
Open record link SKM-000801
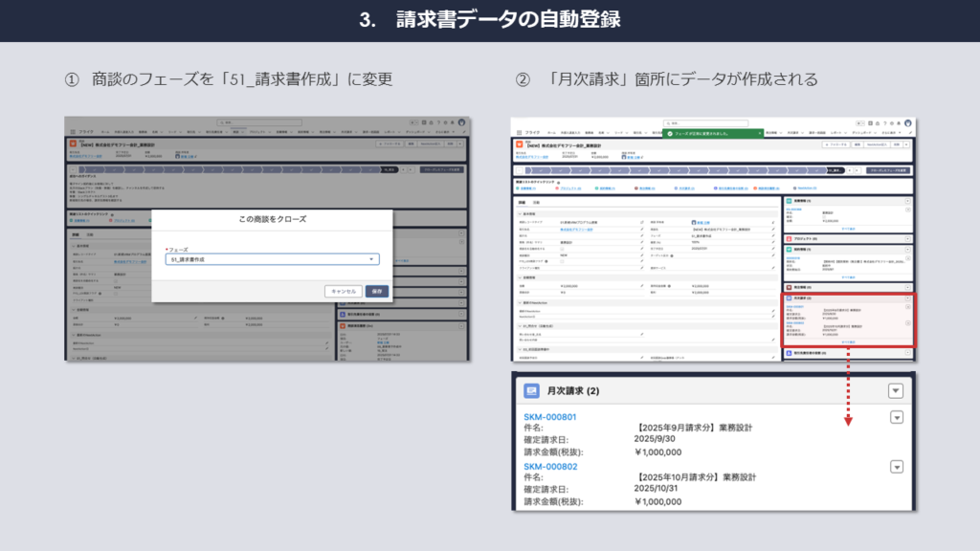point(548,416)
